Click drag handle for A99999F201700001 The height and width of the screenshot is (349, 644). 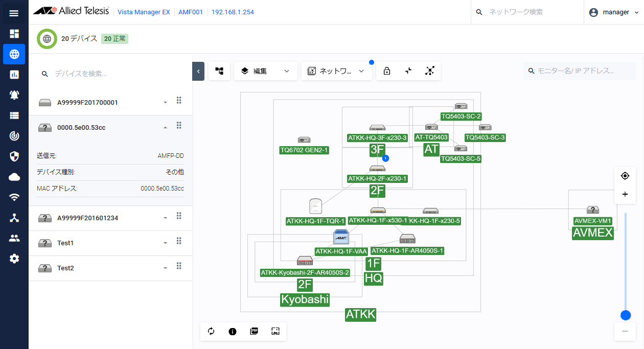click(x=179, y=101)
